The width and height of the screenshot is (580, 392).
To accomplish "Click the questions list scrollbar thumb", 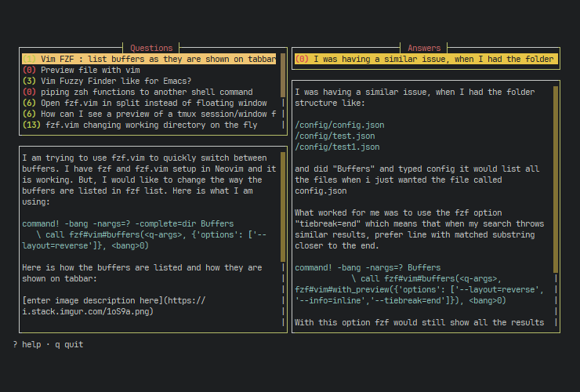I will (283, 75).
